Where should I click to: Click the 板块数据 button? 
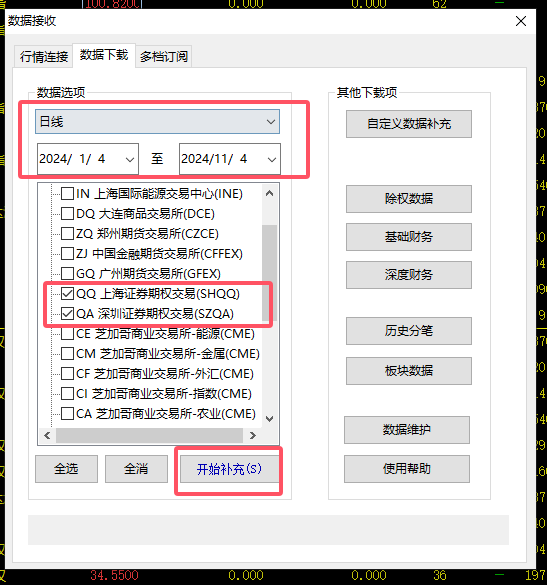tap(409, 371)
